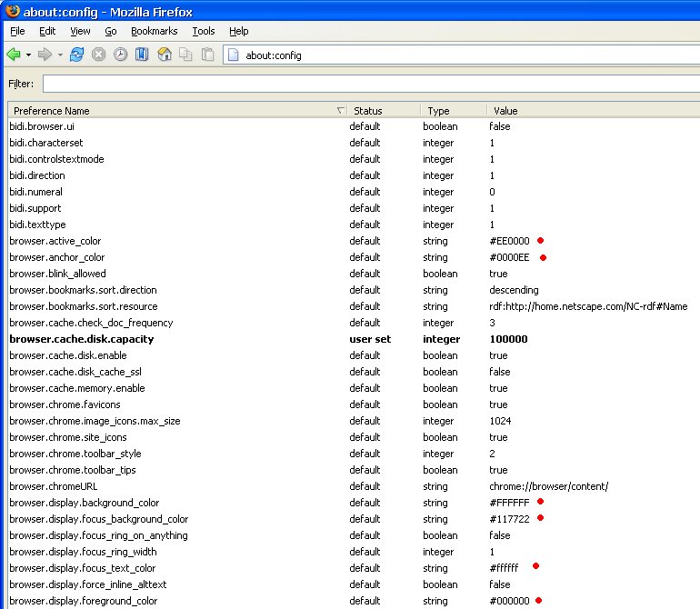Open the Bookmarks sidebar icon
The image size is (700, 609).
(142, 55)
